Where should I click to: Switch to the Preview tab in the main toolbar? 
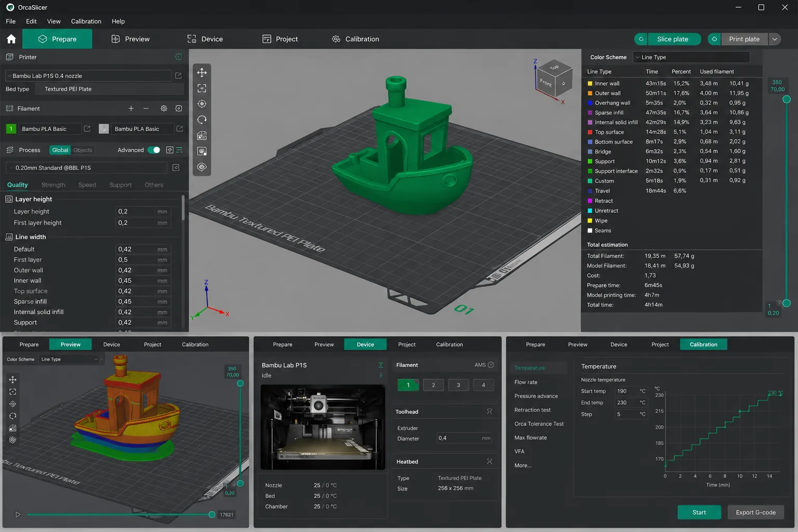click(x=130, y=39)
